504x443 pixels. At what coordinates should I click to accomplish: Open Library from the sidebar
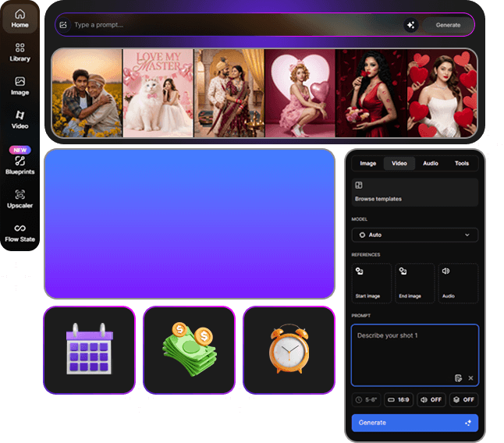[20, 52]
